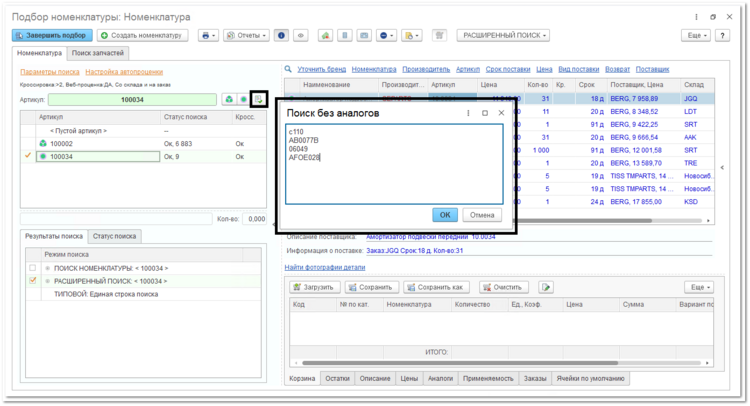The height and width of the screenshot is (406, 750).
Task: Click the green recycle icon beside article field
Action: click(229, 99)
